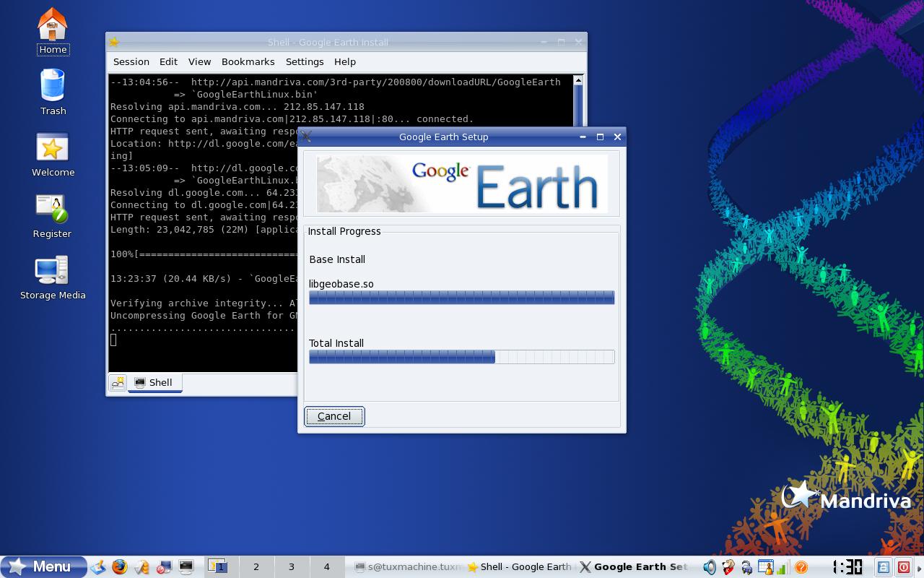Open Settings menu in Shell window
Screen dimensions: 924x578
(305, 62)
